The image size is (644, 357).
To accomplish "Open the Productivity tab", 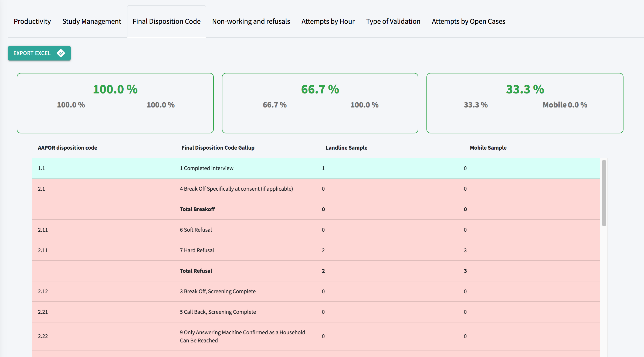I will [32, 21].
